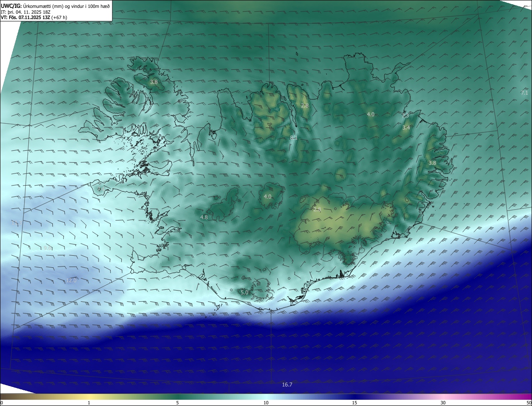Click the 3.8 value over the Westfjords

(154, 82)
